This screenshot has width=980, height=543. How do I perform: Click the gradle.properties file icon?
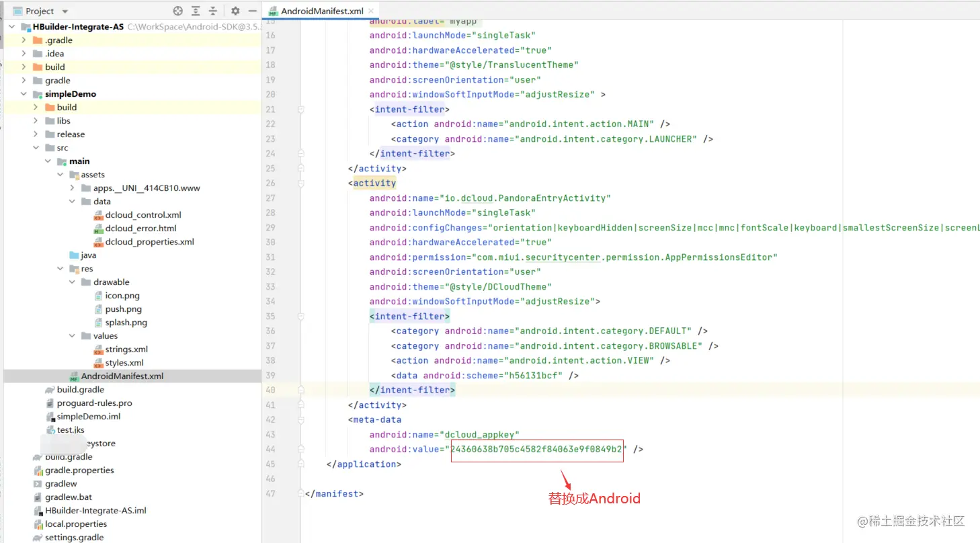[x=38, y=470]
